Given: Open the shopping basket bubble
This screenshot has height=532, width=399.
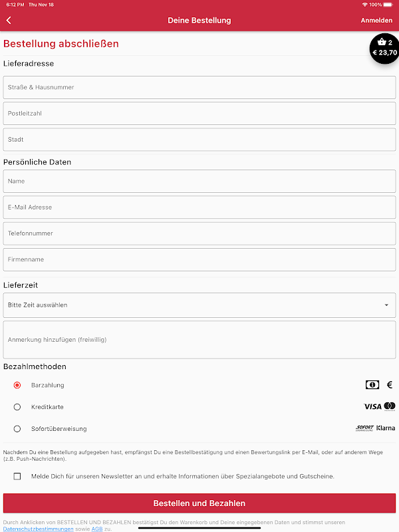Looking at the screenshot, I should [384, 48].
